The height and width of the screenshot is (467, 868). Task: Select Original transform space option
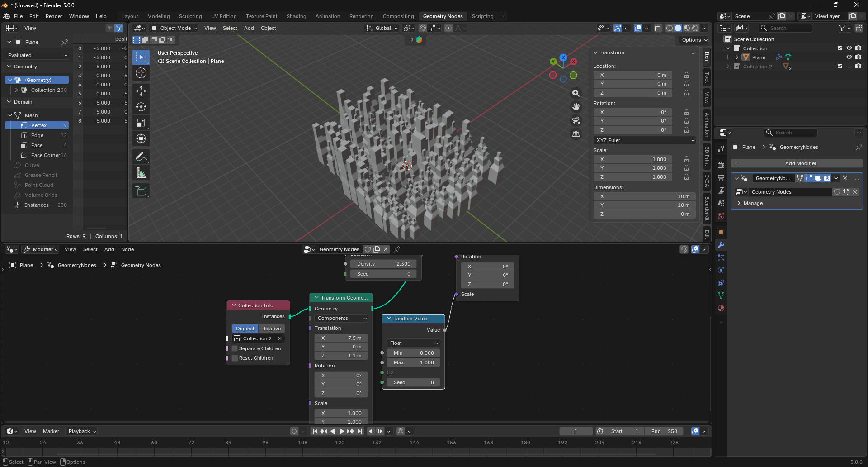[245, 329]
